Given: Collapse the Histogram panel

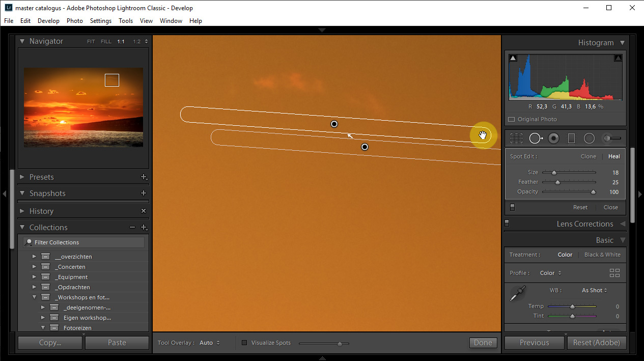Looking at the screenshot, I should (622, 43).
